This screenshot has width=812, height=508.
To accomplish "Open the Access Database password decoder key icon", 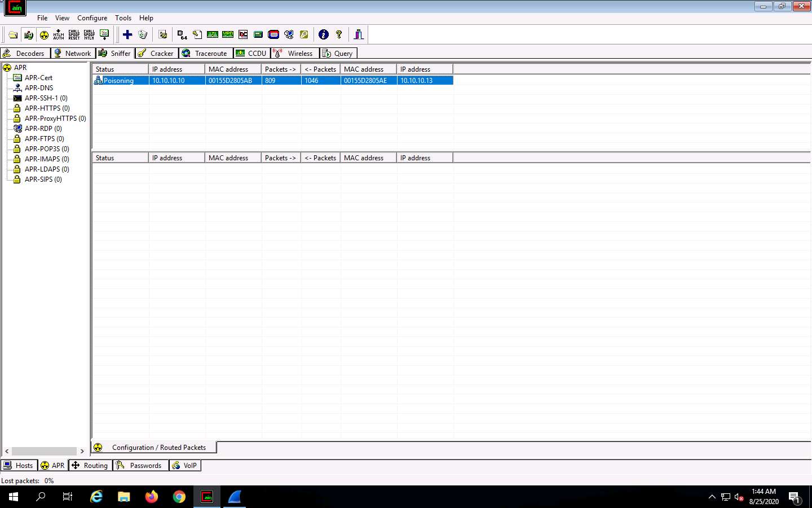I will coord(197,35).
